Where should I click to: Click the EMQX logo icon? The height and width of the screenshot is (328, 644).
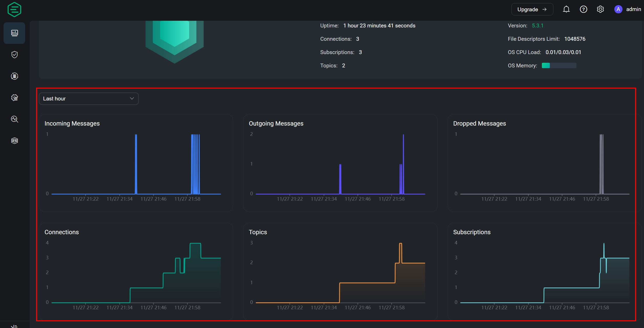pyautogui.click(x=14, y=9)
